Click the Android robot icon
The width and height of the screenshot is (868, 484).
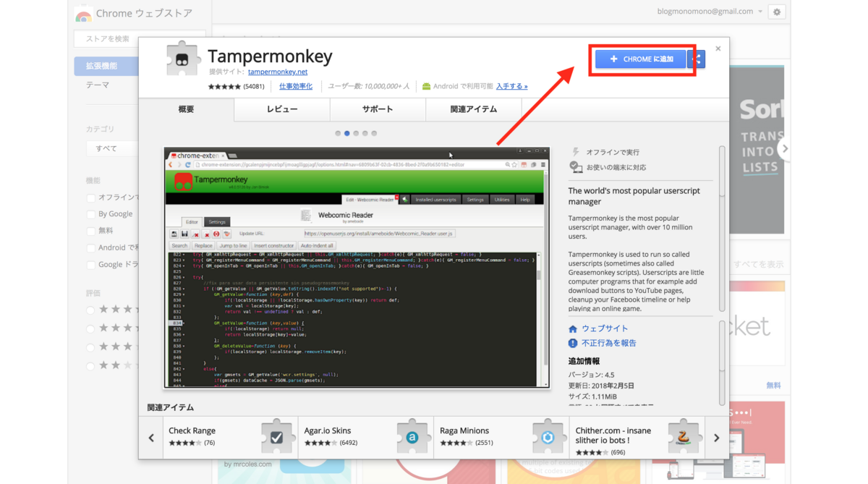coord(427,86)
